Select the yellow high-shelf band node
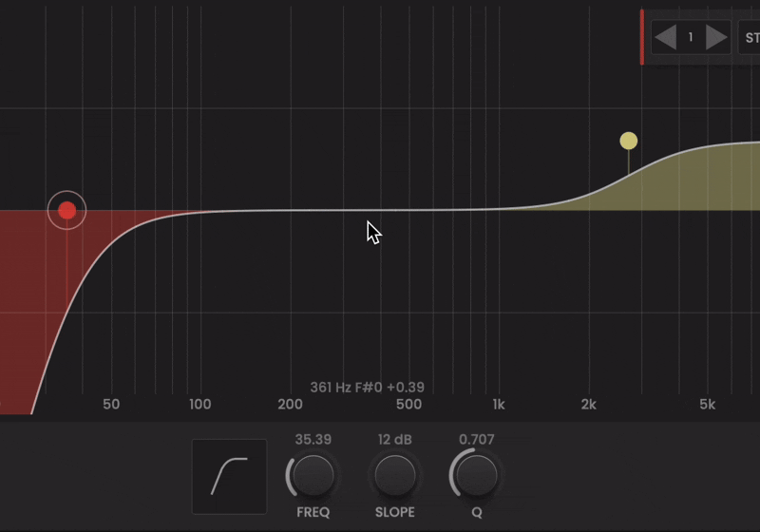The image size is (760, 532). coord(628,142)
